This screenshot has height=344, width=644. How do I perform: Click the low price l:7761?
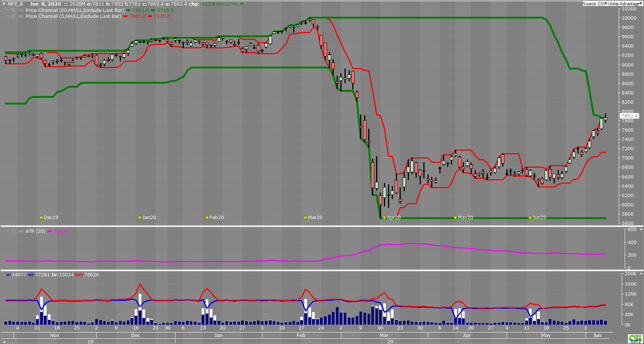click(x=133, y=4)
